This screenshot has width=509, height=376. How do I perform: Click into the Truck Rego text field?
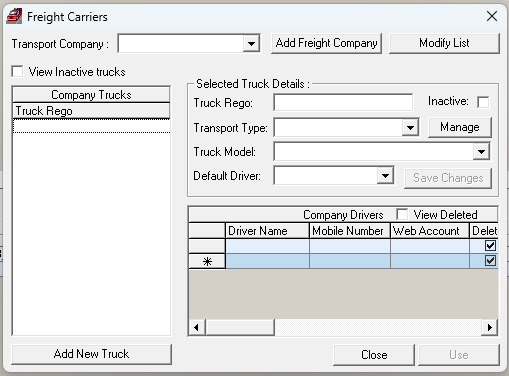click(343, 102)
